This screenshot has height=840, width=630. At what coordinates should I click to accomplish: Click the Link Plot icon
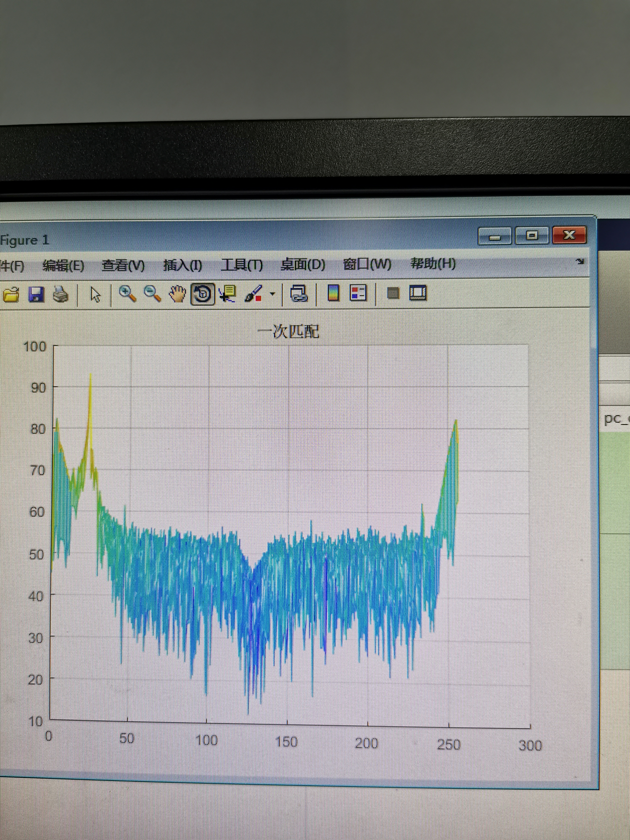(x=299, y=294)
